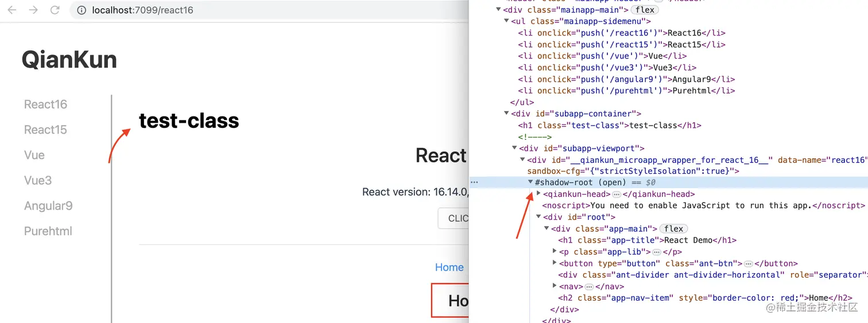The width and height of the screenshot is (868, 323).
Task: Expand the qiankun-head element
Action: [538, 194]
